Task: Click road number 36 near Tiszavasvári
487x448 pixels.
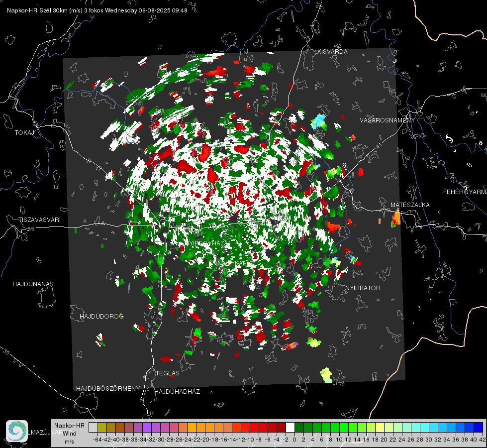Action: (31, 229)
